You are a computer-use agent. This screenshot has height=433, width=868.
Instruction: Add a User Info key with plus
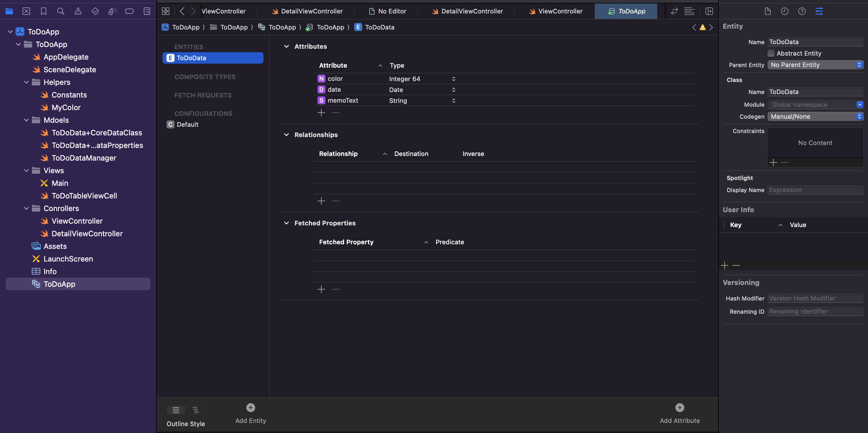[724, 266]
